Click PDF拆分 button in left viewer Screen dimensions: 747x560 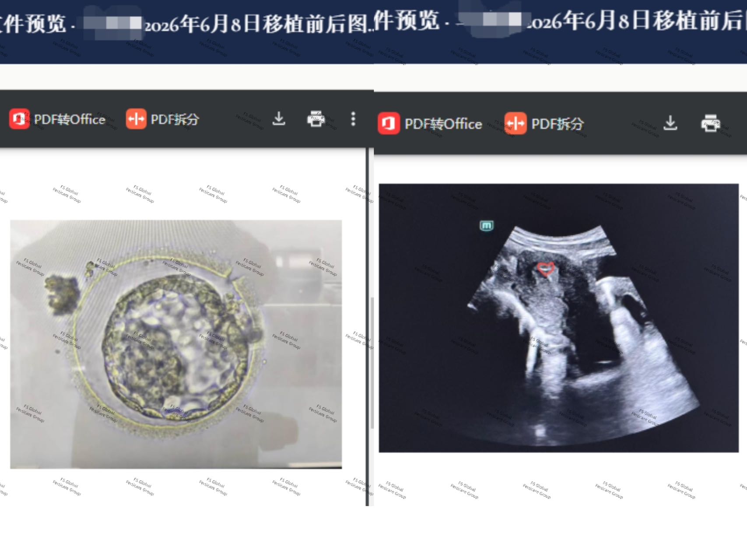pyautogui.click(x=162, y=119)
